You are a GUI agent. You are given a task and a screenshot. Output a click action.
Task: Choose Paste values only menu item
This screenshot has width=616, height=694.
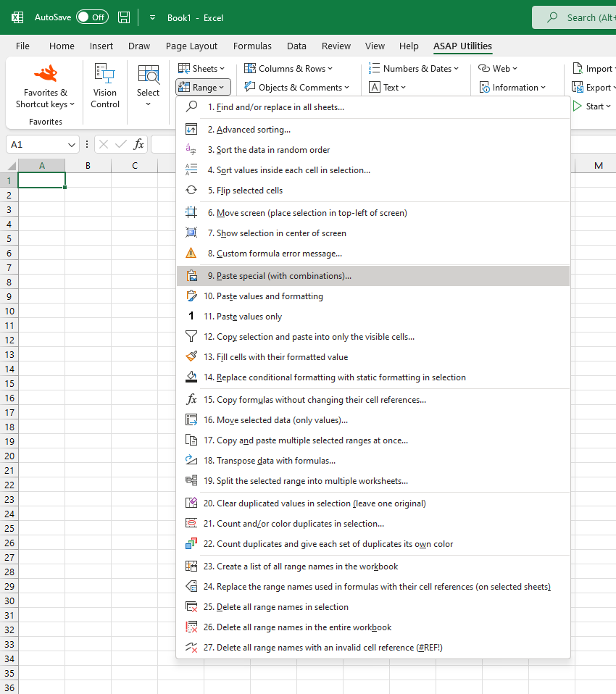373,317
